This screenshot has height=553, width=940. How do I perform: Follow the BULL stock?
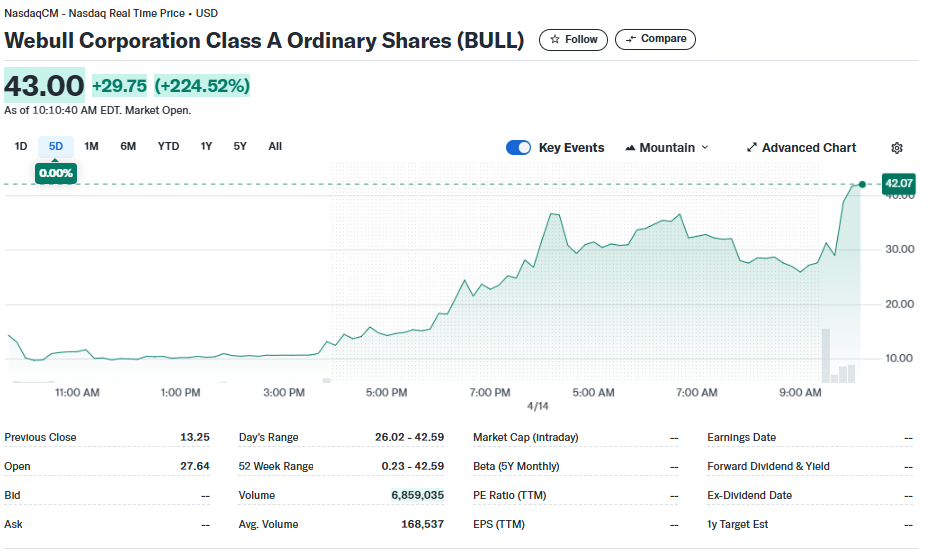click(573, 40)
